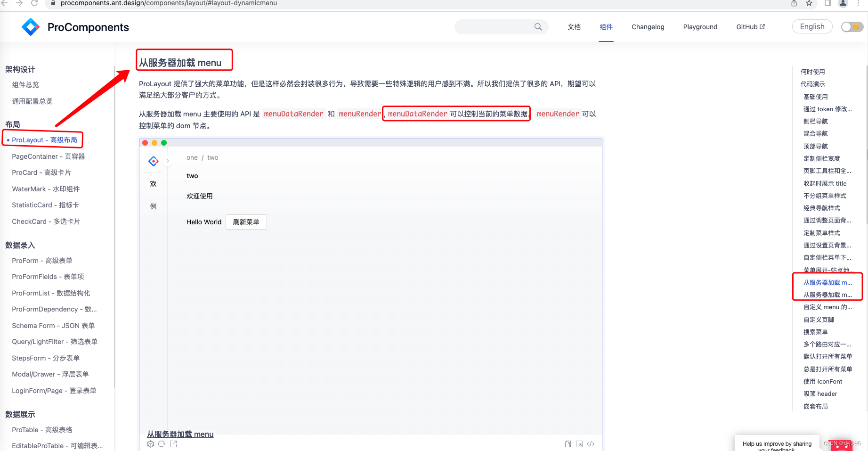Open PageContainer - 页容器

click(49, 156)
